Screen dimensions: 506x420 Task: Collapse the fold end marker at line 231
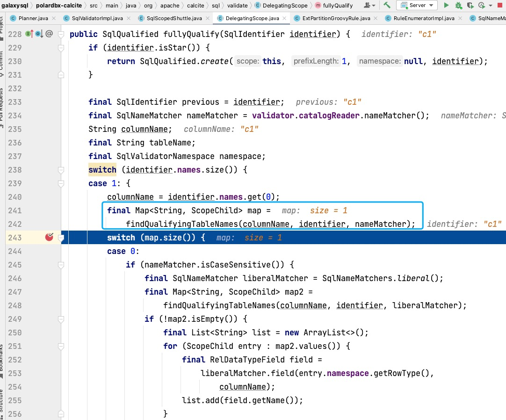click(61, 75)
